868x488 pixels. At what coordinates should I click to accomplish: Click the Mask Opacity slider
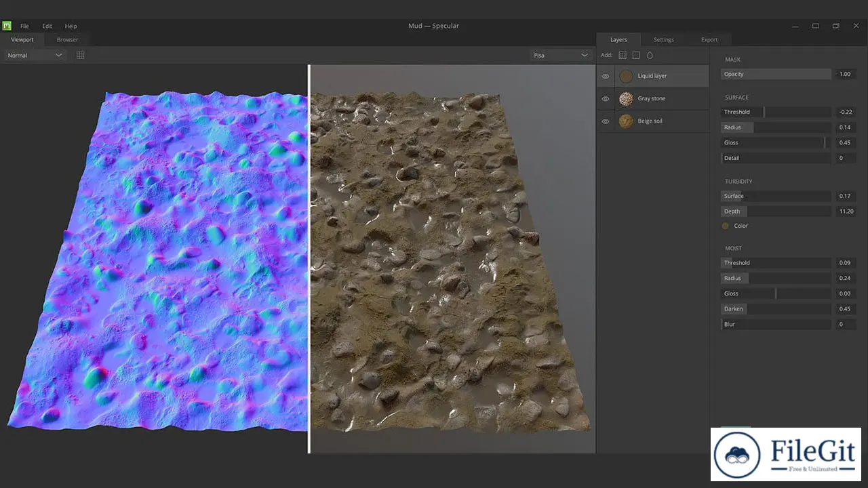[776, 74]
